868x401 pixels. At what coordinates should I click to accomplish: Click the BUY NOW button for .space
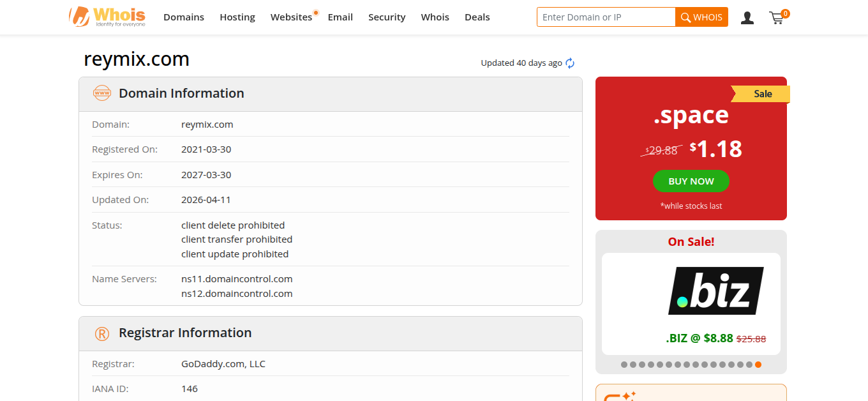[691, 181]
